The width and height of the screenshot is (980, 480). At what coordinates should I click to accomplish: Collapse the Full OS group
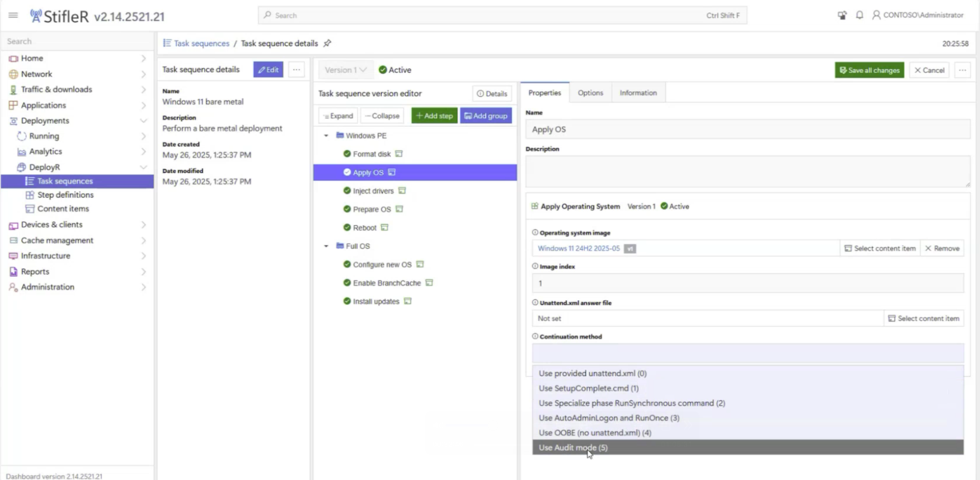pyautogui.click(x=327, y=246)
